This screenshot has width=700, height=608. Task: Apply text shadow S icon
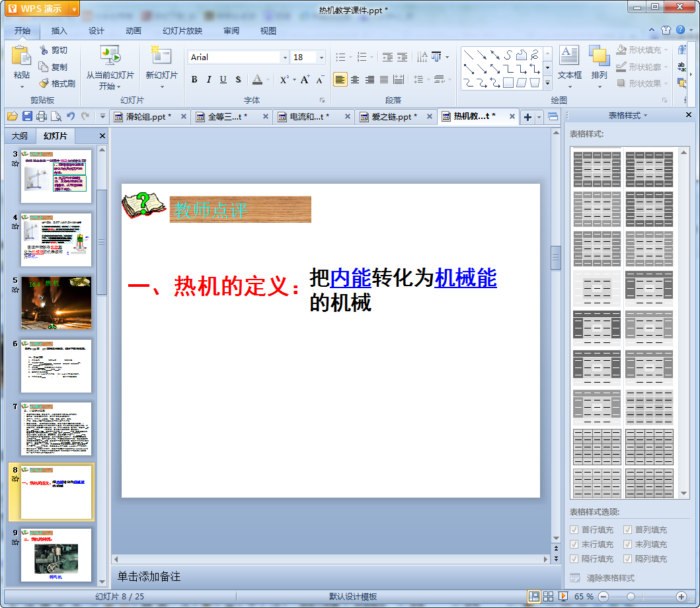(238, 79)
